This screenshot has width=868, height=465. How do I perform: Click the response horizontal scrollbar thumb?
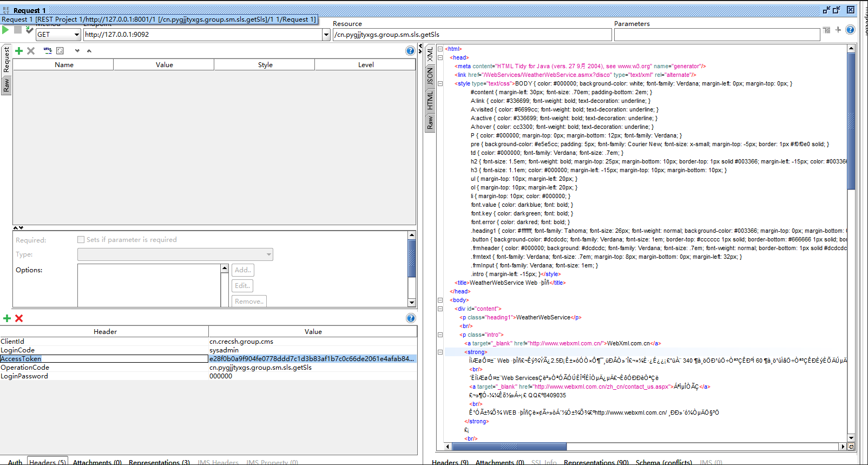509,447
